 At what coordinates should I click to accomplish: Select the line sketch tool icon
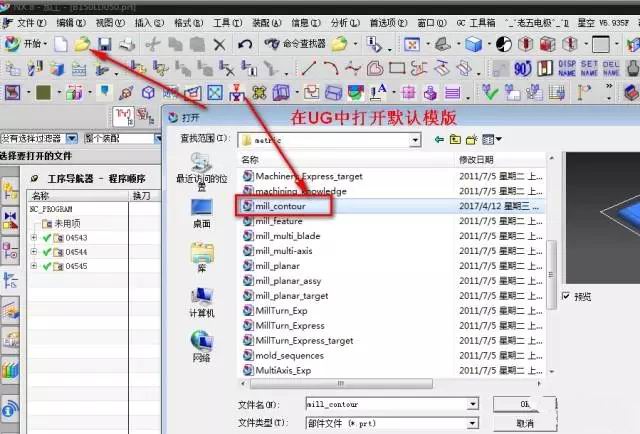coord(309,68)
